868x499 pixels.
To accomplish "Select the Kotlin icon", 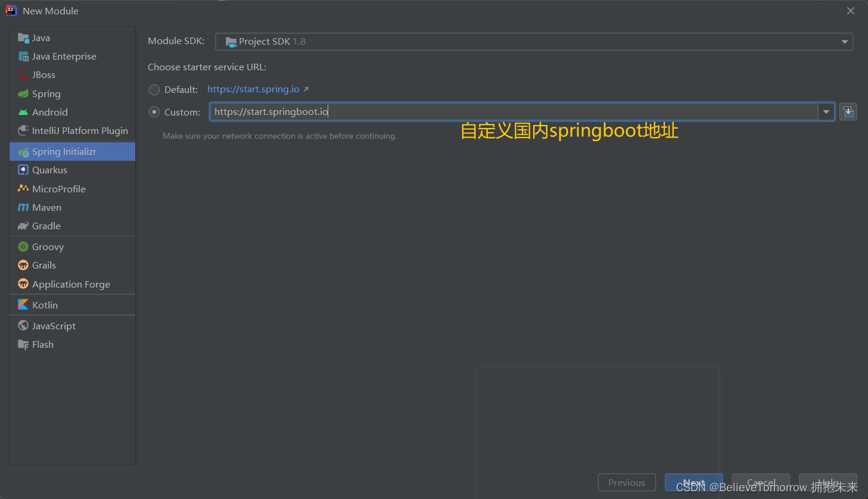I will 23,304.
